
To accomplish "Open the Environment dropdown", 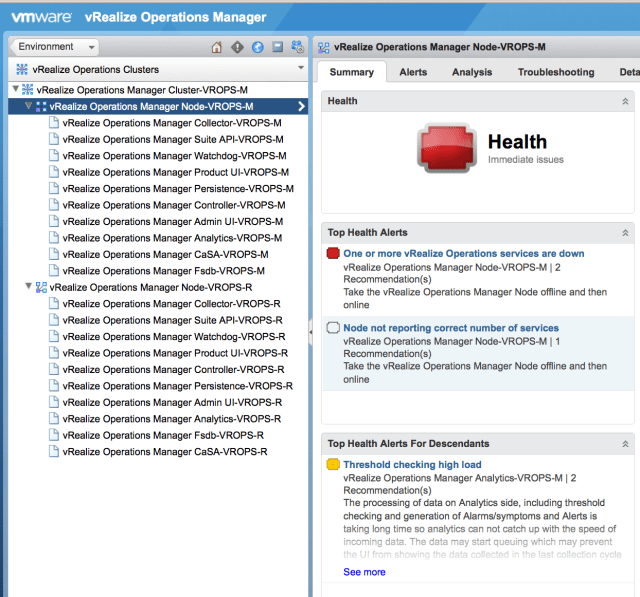I will pyautogui.click(x=54, y=47).
